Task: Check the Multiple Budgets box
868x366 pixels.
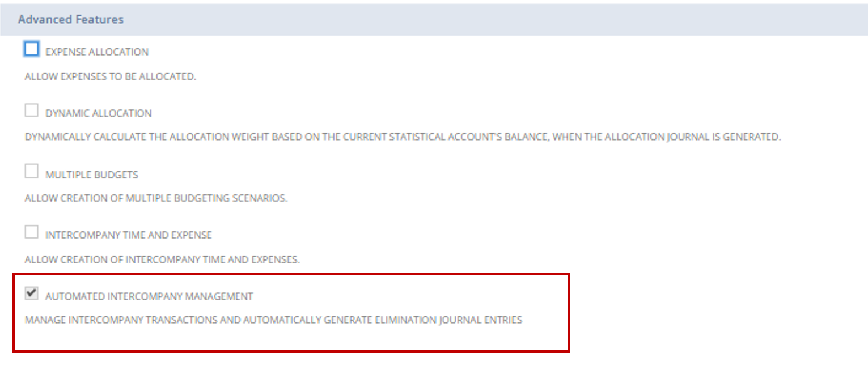Action: [x=32, y=172]
